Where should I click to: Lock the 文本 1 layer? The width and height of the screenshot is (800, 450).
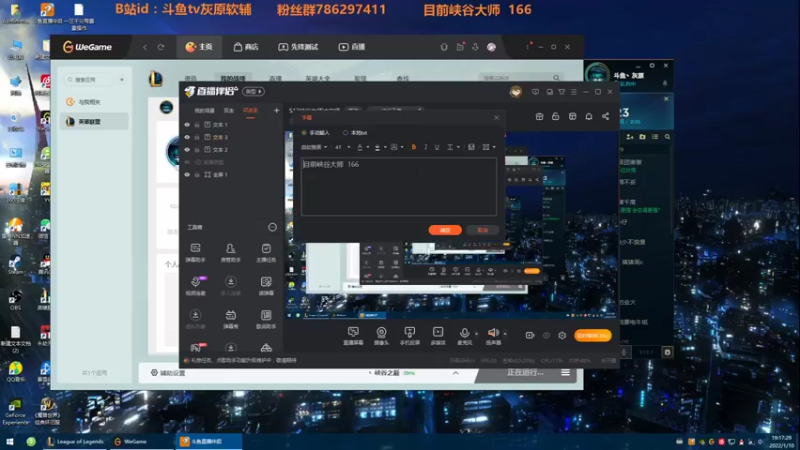coord(197,124)
